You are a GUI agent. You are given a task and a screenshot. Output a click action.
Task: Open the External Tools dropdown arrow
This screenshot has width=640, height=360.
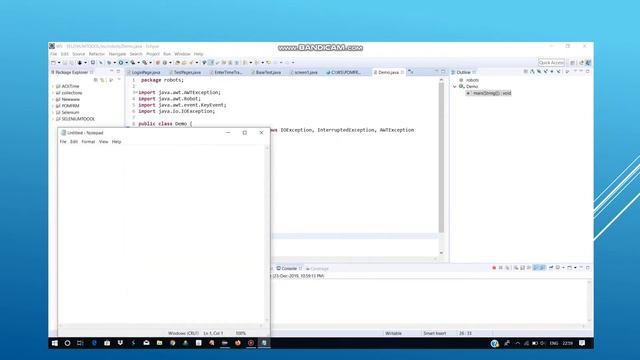(151, 62)
